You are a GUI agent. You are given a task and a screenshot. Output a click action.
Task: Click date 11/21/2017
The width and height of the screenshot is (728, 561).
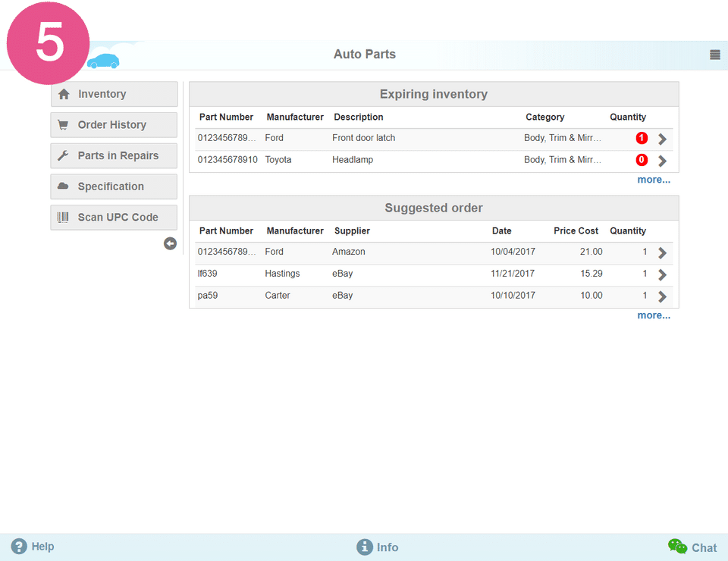(x=513, y=274)
